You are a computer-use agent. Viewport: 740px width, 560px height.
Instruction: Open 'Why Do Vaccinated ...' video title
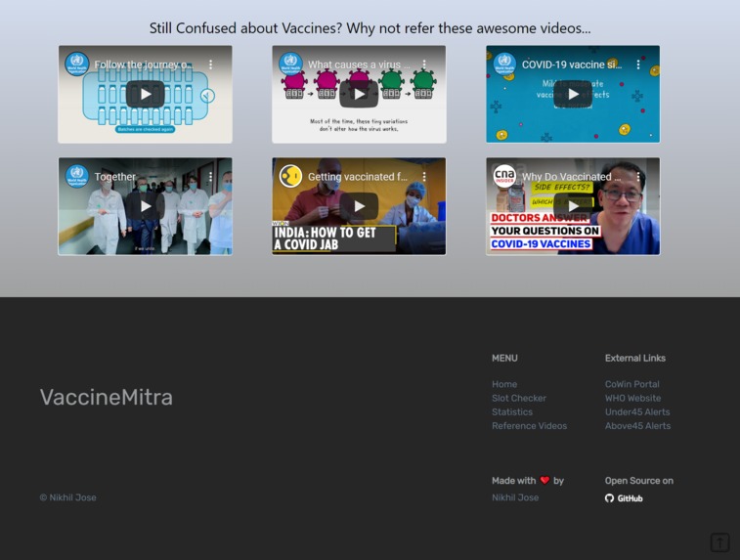click(571, 177)
